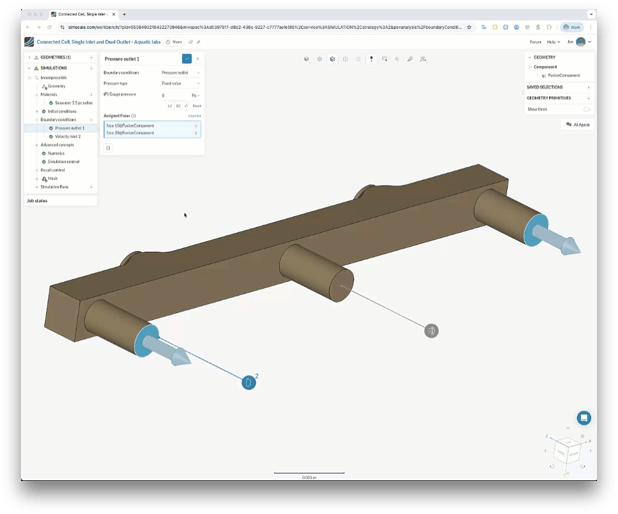The height and width of the screenshot is (514, 618).
Task: Open the Pa unit dropdown
Action: (196, 95)
